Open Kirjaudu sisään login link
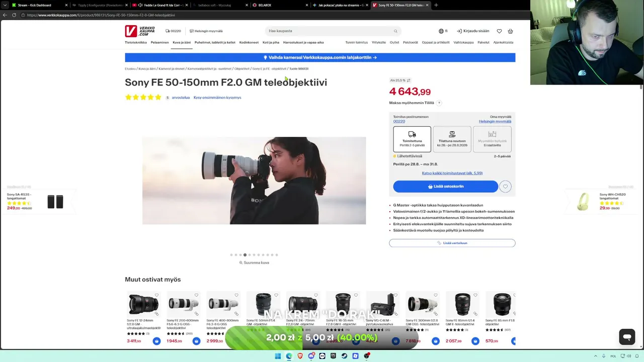 coord(473,31)
